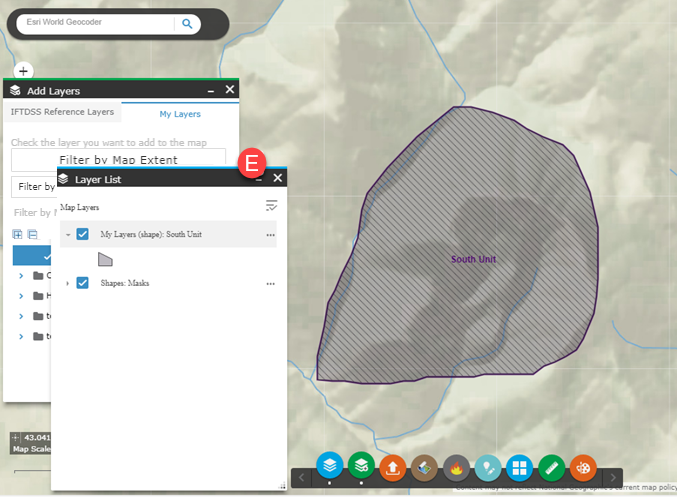Click the Layer List resize grip corner

[282, 486]
